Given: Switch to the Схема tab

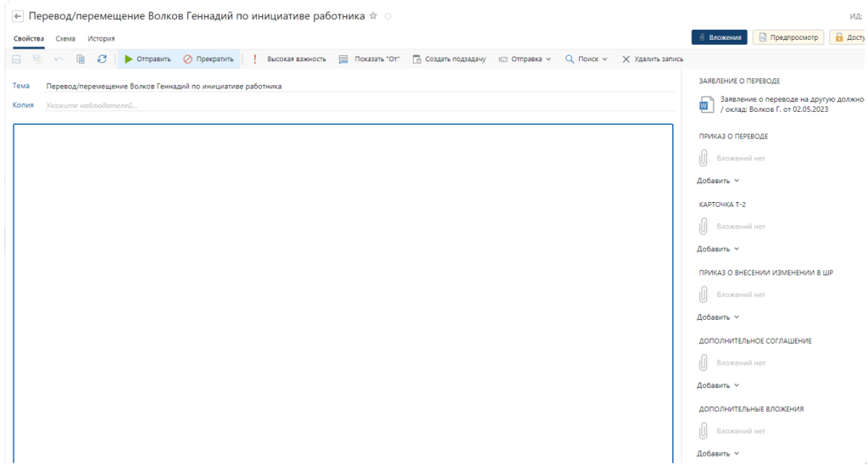Looking at the screenshot, I should coord(65,39).
